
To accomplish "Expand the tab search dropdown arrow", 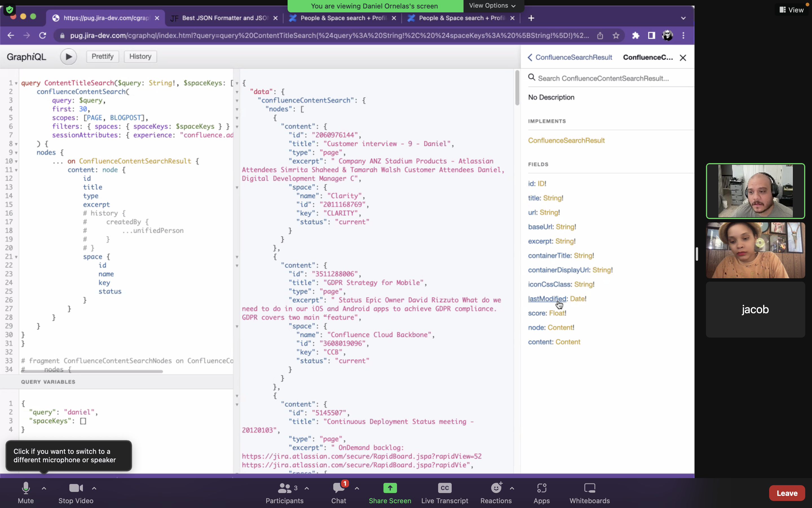I will (x=683, y=18).
